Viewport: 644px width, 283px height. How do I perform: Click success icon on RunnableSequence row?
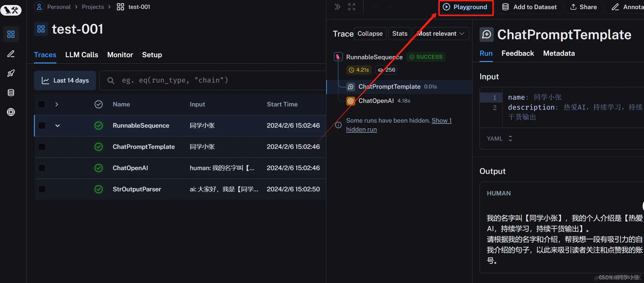(x=99, y=126)
